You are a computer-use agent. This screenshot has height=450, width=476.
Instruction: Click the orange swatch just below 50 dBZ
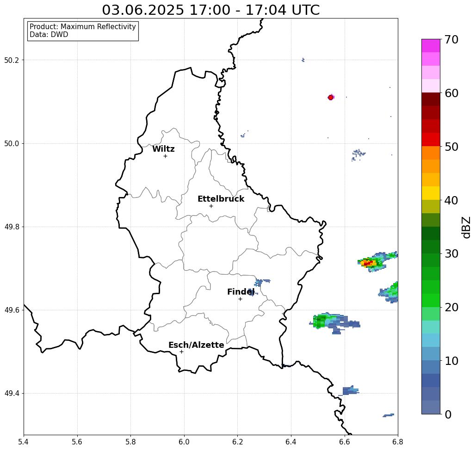click(x=431, y=153)
